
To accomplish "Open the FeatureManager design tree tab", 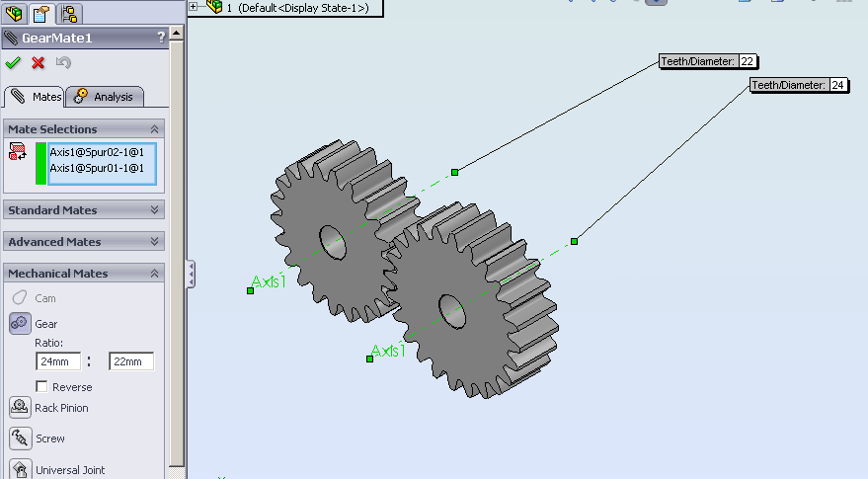I will [16, 13].
